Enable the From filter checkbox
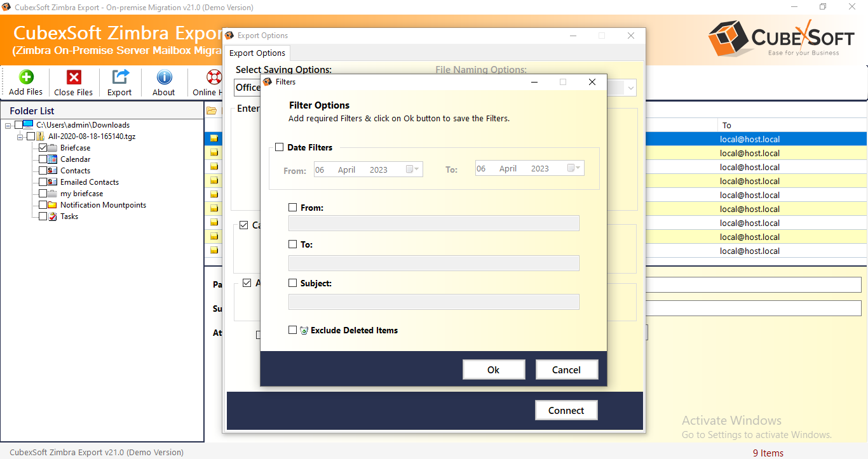 click(292, 208)
